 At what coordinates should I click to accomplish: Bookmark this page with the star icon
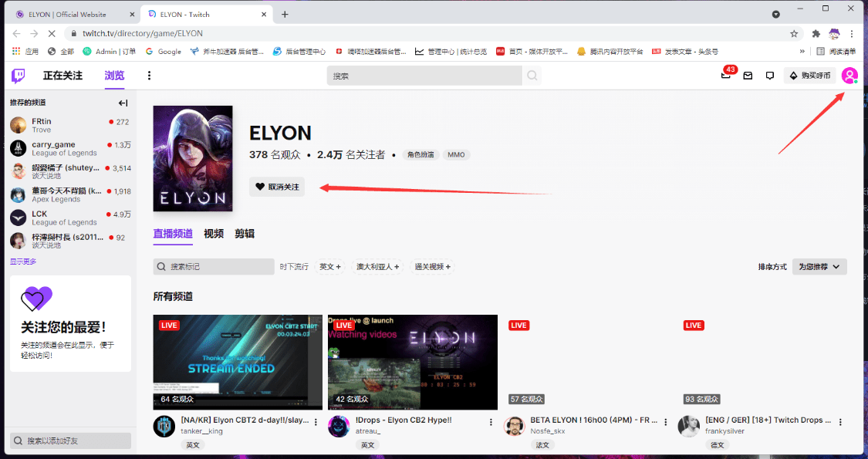pos(794,34)
